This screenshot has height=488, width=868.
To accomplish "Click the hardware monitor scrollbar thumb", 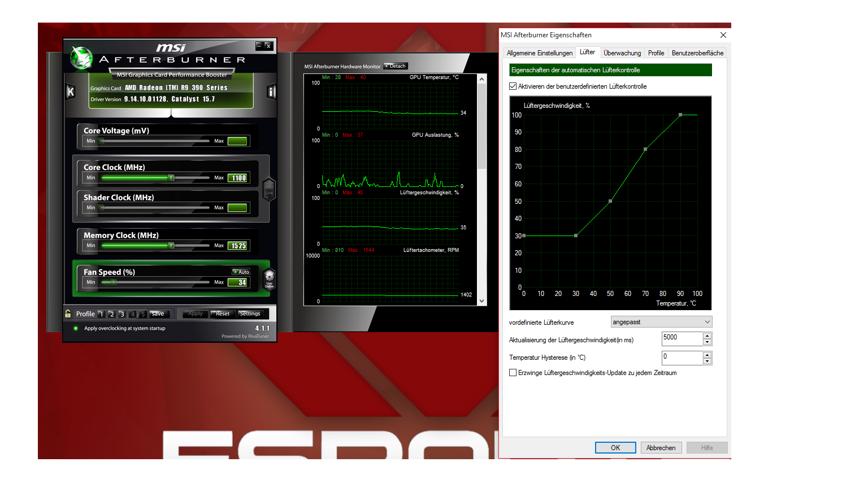I will pyautogui.click(x=482, y=125).
